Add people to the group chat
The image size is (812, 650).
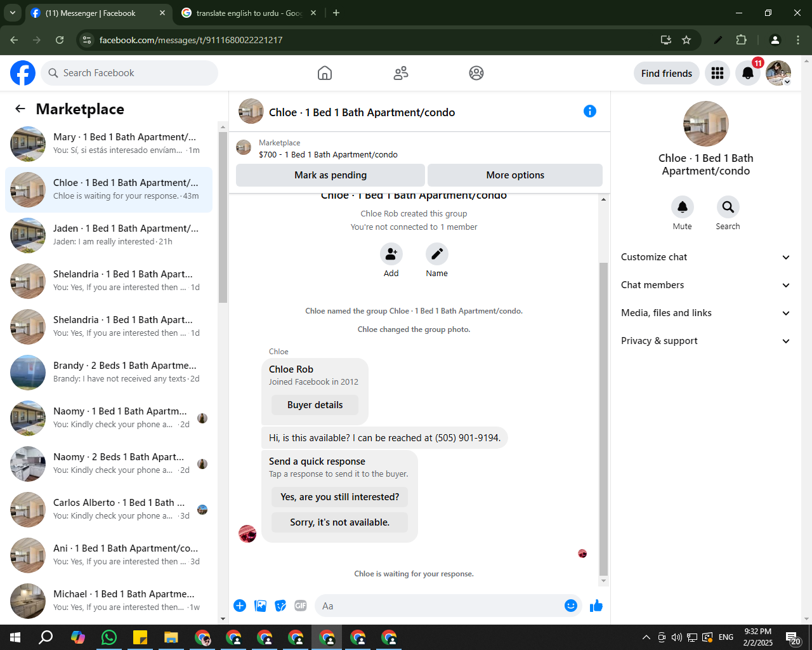tap(391, 254)
